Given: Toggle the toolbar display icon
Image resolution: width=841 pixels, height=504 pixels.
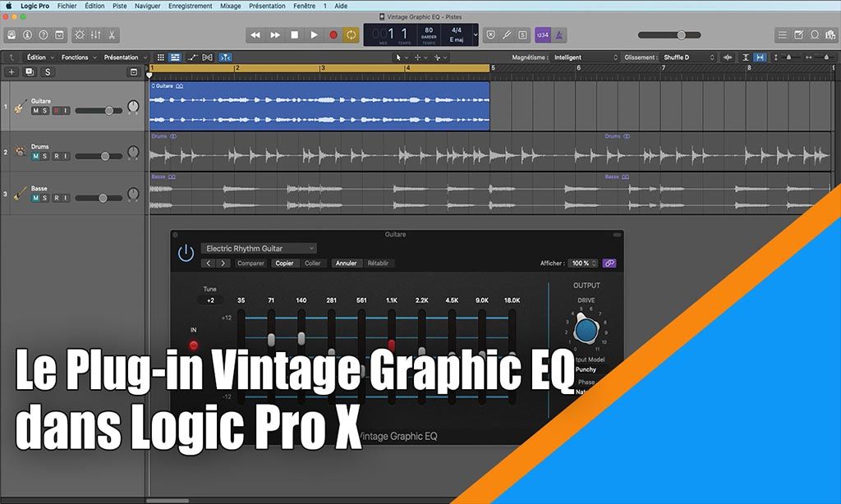Looking at the screenshot, I should click(59, 34).
